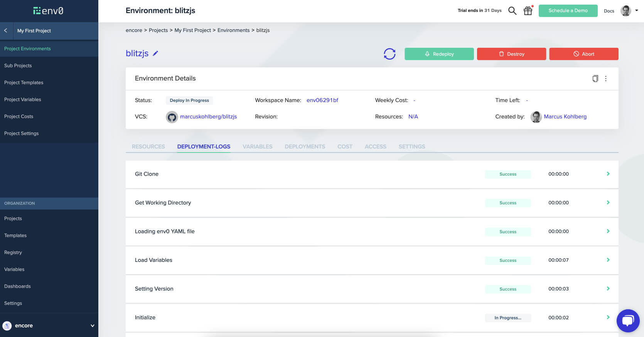
Task: Open Project Costs in sidebar
Action: click(x=49, y=116)
